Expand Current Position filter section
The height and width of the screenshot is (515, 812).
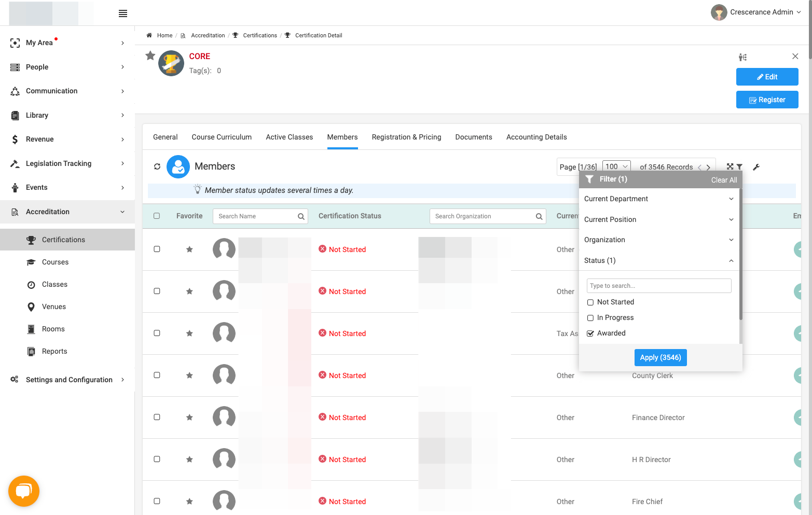659,219
